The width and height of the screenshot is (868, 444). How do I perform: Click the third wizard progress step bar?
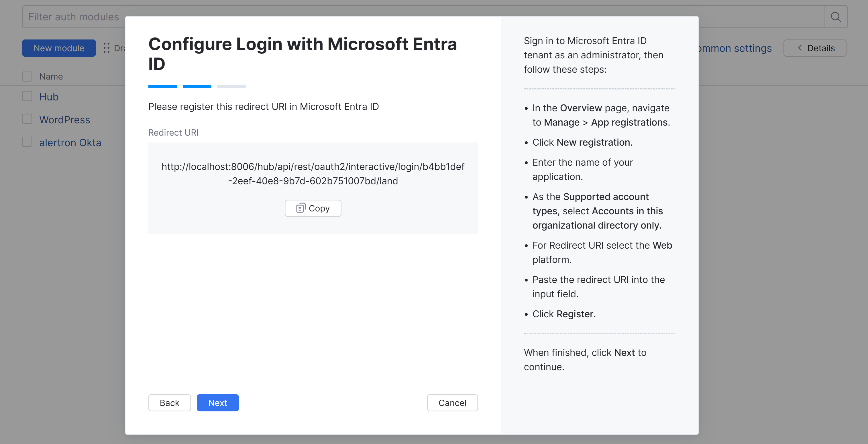[x=231, y=87]
